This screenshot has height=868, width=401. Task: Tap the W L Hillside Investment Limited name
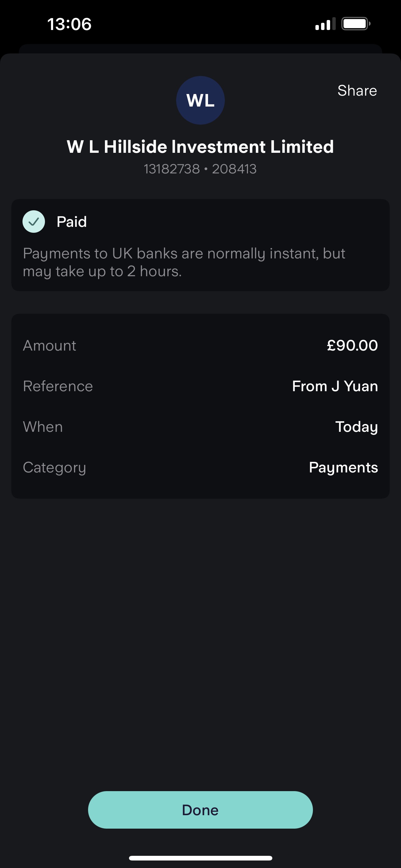[200, 147]
